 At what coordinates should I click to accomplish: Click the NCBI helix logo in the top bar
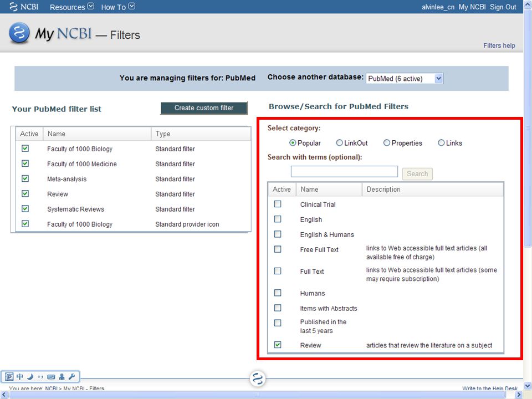point(13,7)
